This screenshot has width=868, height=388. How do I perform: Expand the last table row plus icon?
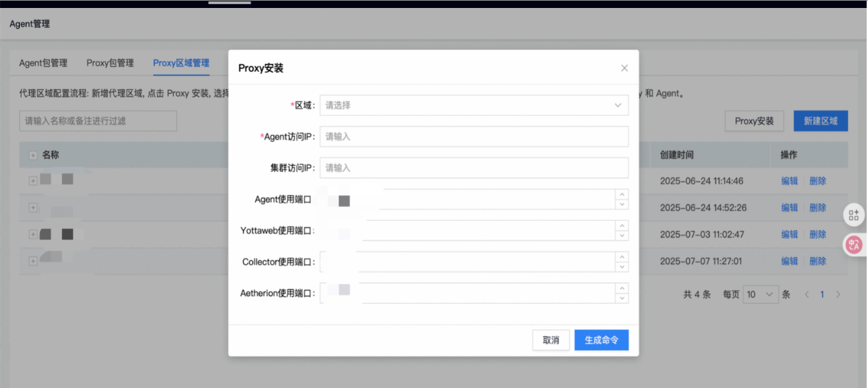coord(33,261)
